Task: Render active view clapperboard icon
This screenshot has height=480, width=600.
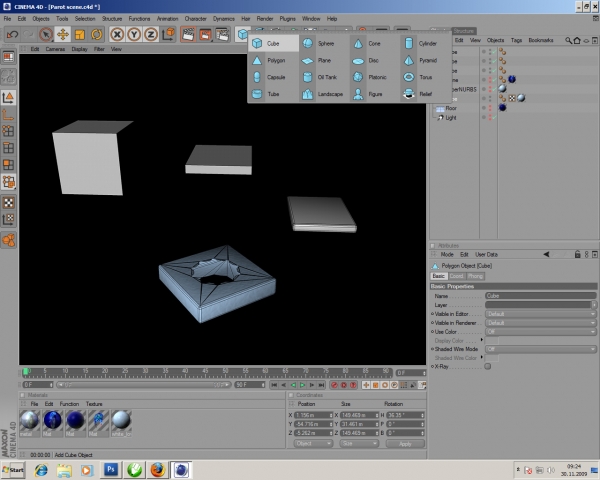Action: (x=188, y=34)
